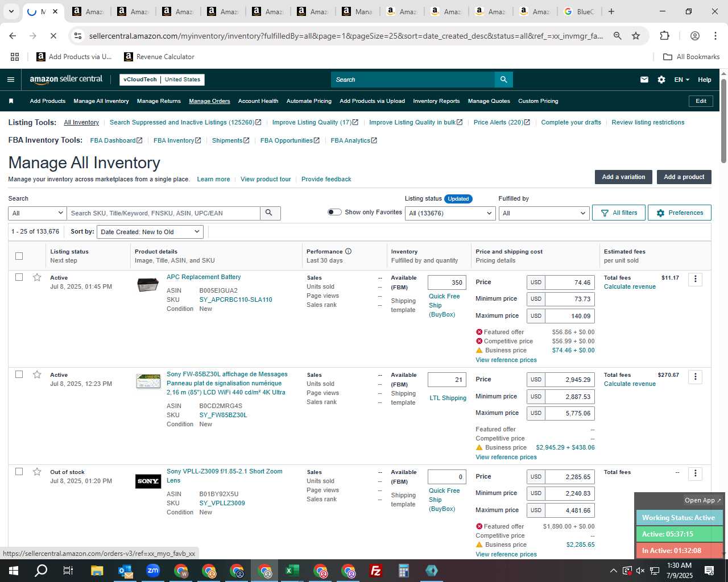This screenshot has height=582, width=728.
Task: Open the EN language dropdown
Action: (681, 80)
